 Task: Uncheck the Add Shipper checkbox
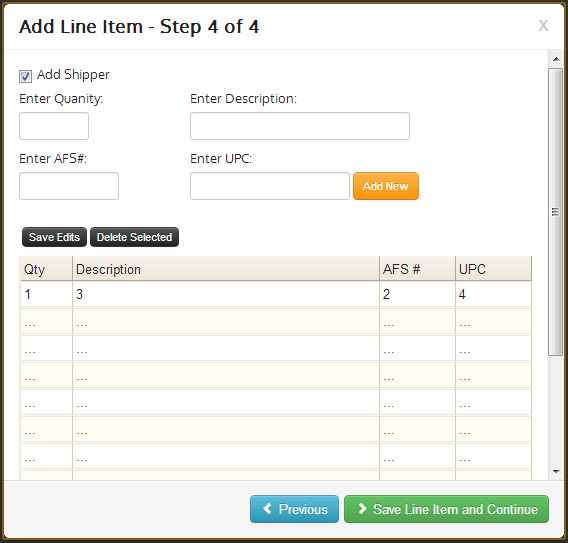pyautogui.click(x=25, y=76)
